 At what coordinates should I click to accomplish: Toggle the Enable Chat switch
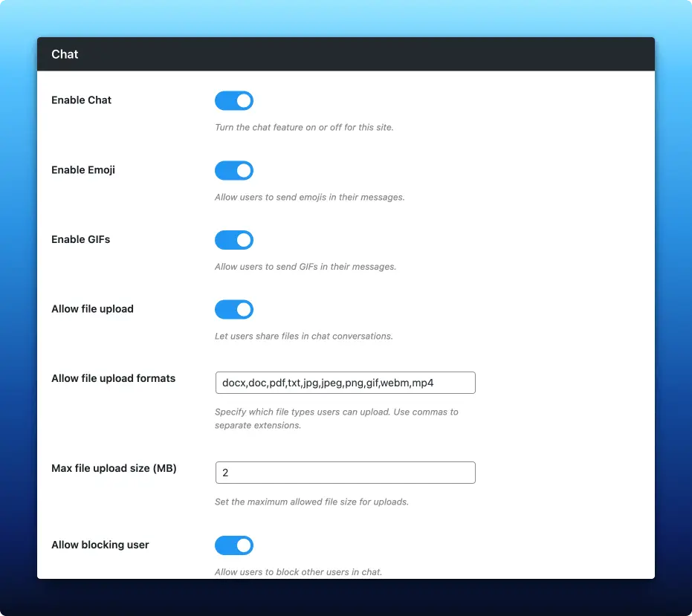234,101
